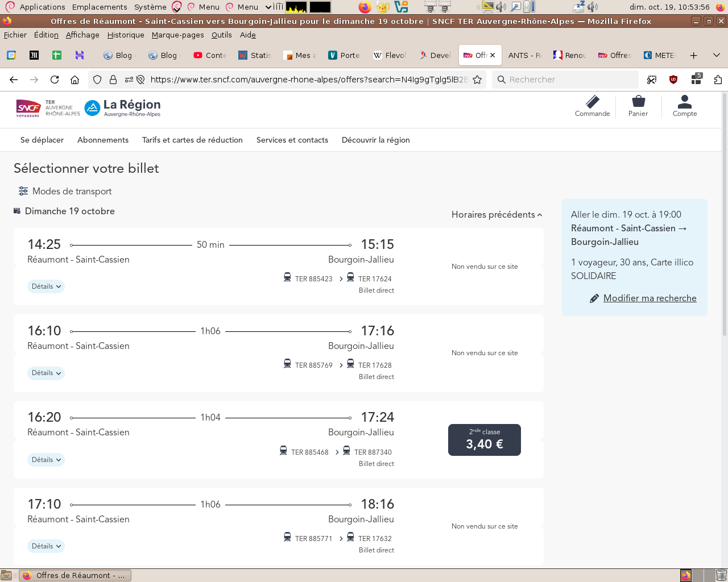Open the Historique menu in Firefox
The image size is (728, 582).
[x=125, y=35]
